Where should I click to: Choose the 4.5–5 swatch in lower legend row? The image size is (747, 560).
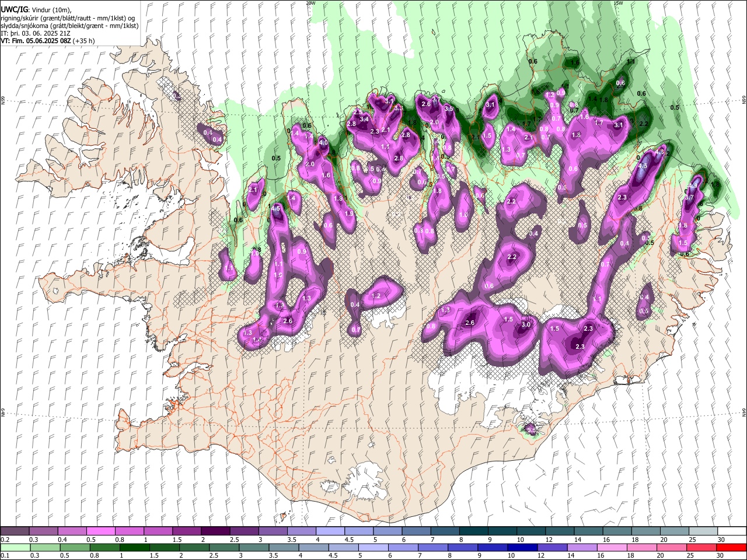click(x=343, y=547)
